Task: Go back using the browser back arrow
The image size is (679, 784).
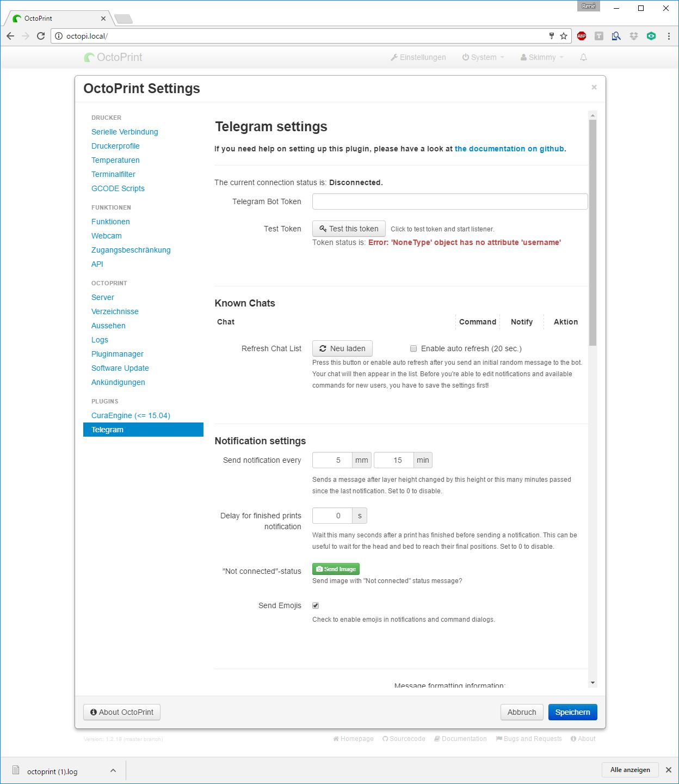Action: click(x=10, y=36)
